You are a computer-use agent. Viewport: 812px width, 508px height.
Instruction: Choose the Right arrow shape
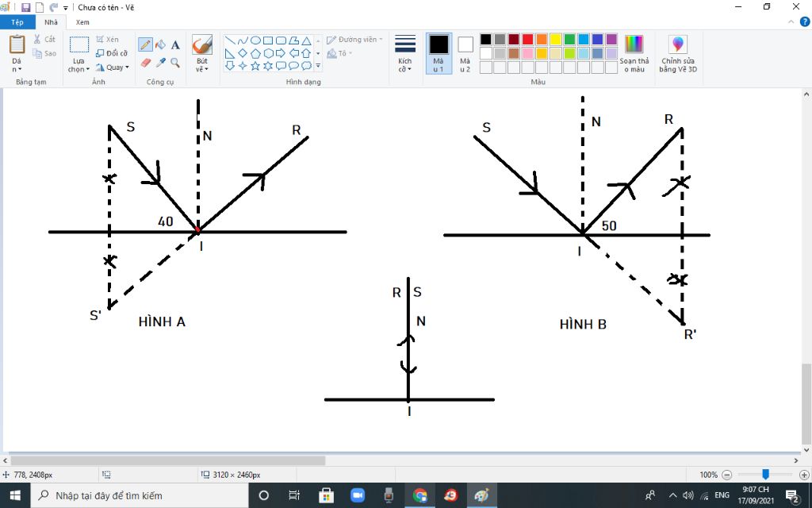(x=281, y=53)
